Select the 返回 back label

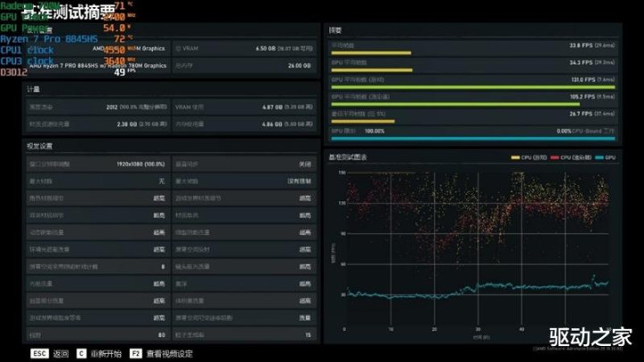(61, 354)
